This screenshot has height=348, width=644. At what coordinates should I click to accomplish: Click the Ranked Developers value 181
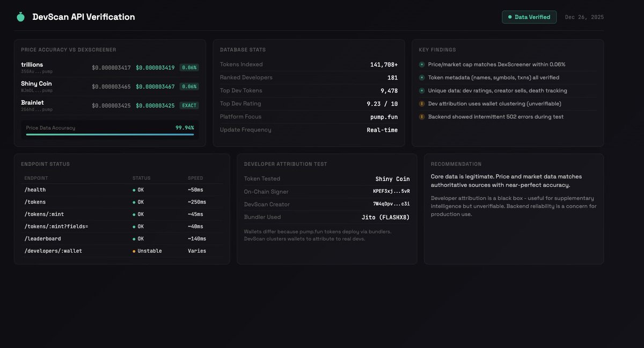(393, 77)
